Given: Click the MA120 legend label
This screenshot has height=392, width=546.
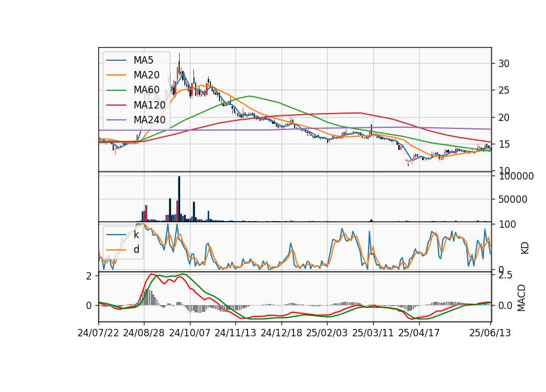Looking at the screenshot, I should click(150, 105).
